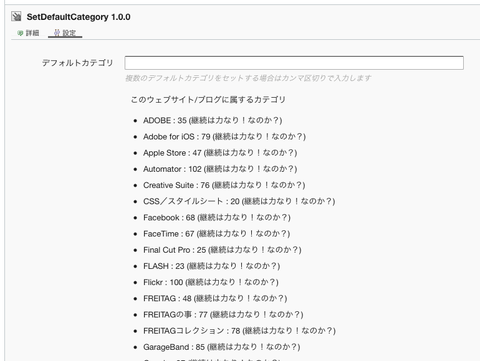
Task: Select the ADOBE : 35 list entry
Action: point(213,120)
